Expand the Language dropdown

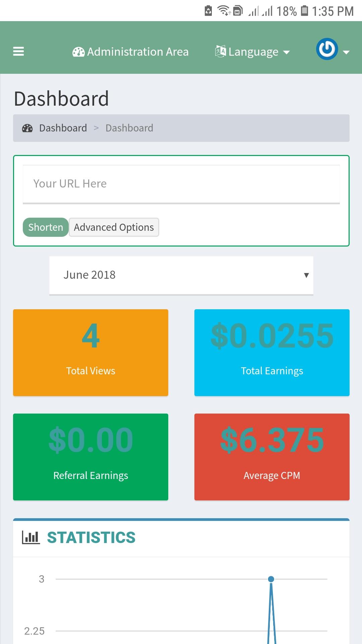(252, 52)
